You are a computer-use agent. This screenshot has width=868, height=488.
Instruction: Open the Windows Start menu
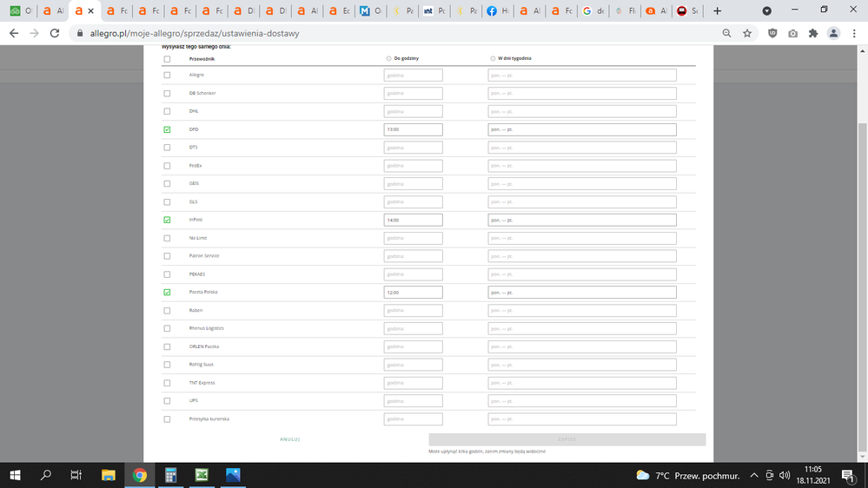point(15,475)
